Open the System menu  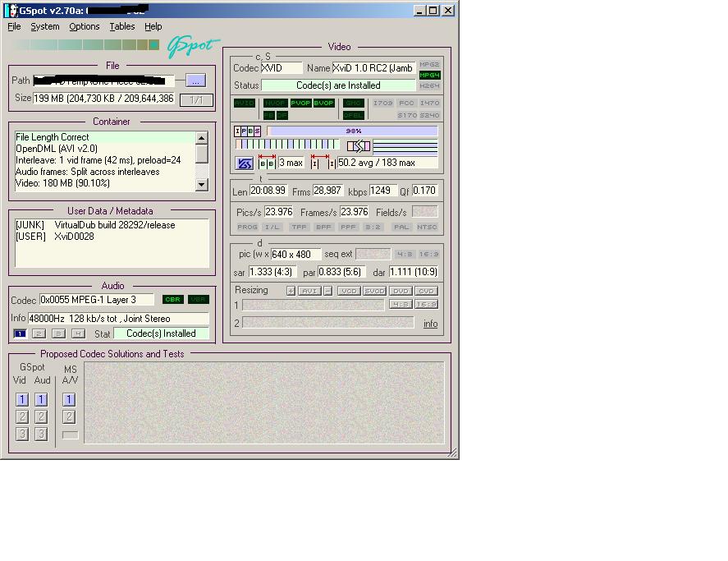[45, 26]
